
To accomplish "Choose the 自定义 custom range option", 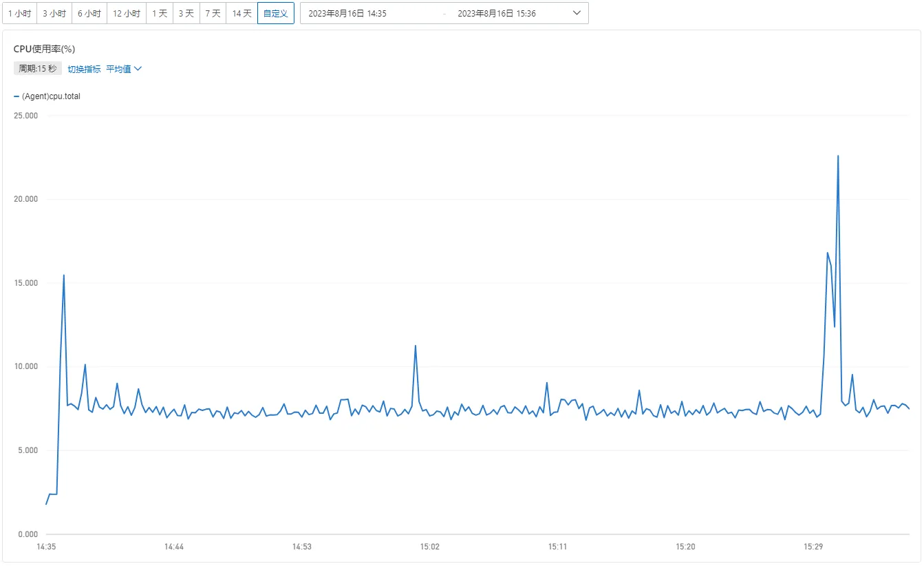I will [276, 13].
